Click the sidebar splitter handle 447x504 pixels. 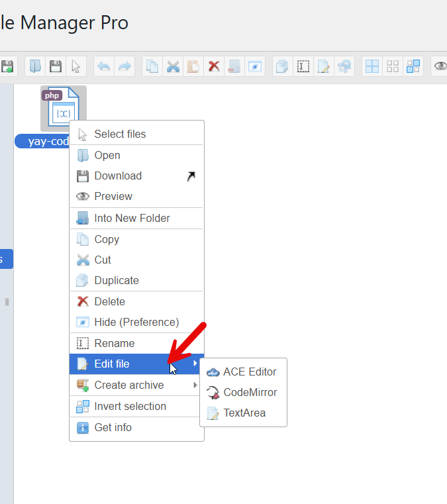tap(7, 302)
